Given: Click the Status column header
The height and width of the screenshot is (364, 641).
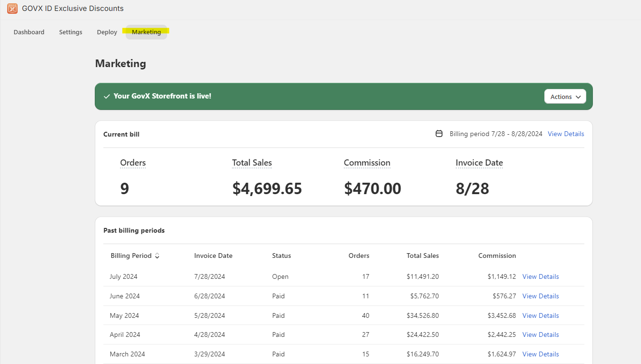Looking at the screenshot, I should point(281,256).
